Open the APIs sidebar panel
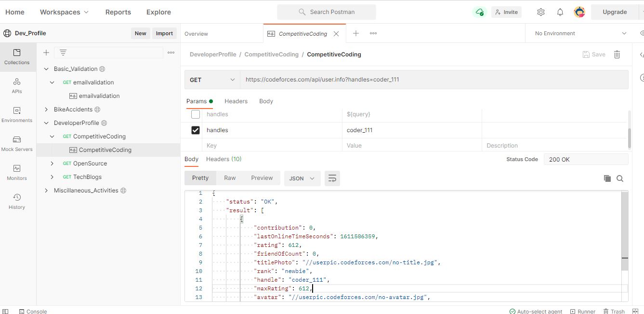This screenshot has height=314, width=644. [x=17, y=86]
